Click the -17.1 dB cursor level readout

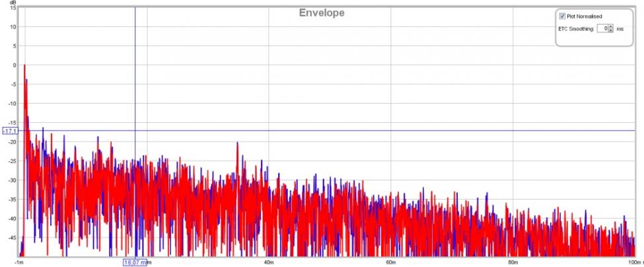[x=10, y=131]
